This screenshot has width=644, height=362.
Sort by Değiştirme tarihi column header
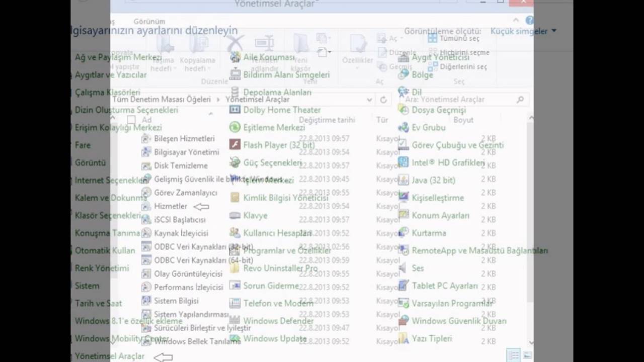[327, 120]
